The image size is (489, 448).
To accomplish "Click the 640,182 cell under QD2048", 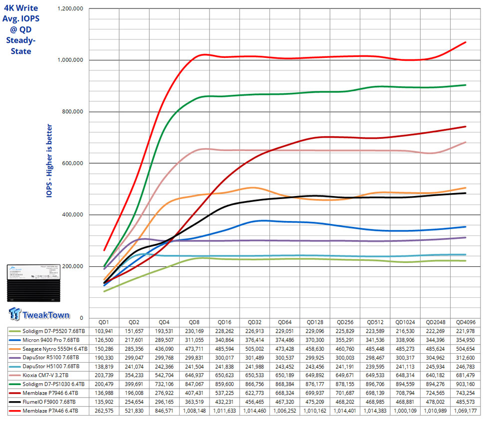I will (435, 375).
